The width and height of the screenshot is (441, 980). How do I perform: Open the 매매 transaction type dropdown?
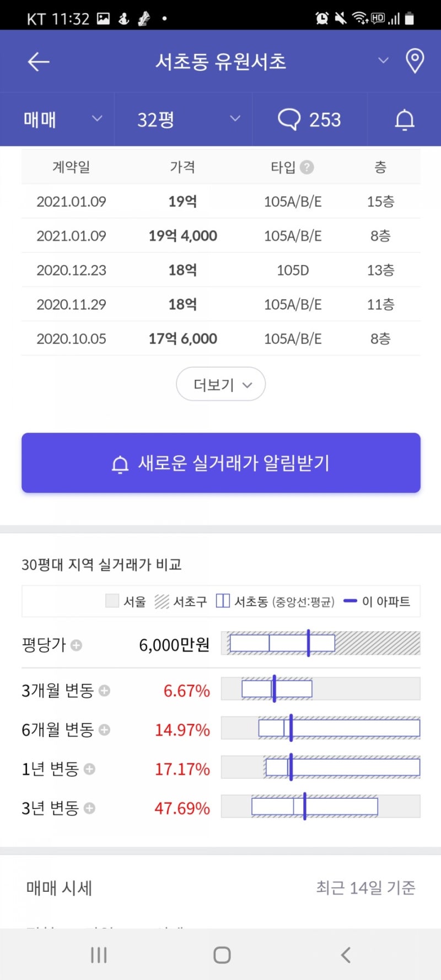pyautogui.click(x=62, y=120)
